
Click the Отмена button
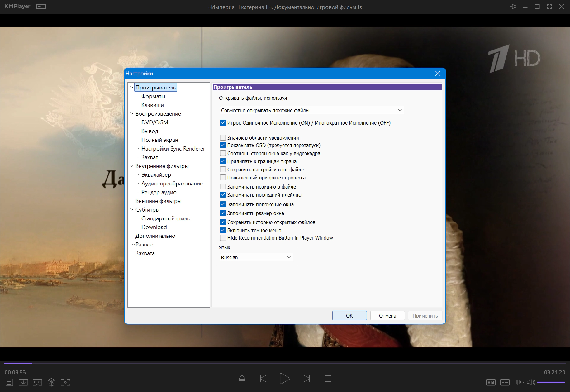click(387, 316)
